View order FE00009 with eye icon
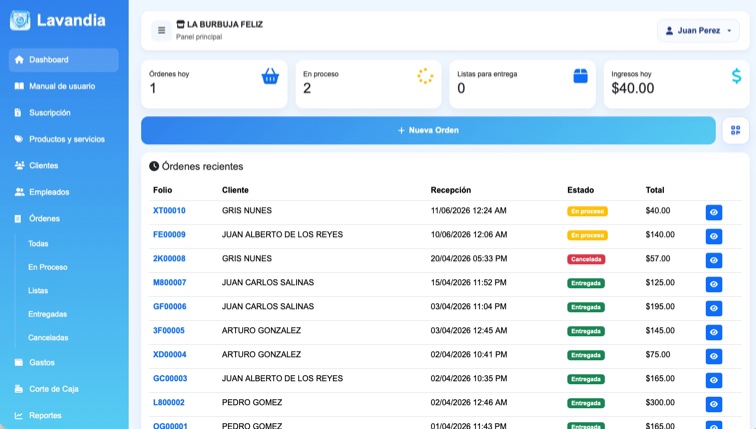This screenshot has width=756, height=429. 714,236
